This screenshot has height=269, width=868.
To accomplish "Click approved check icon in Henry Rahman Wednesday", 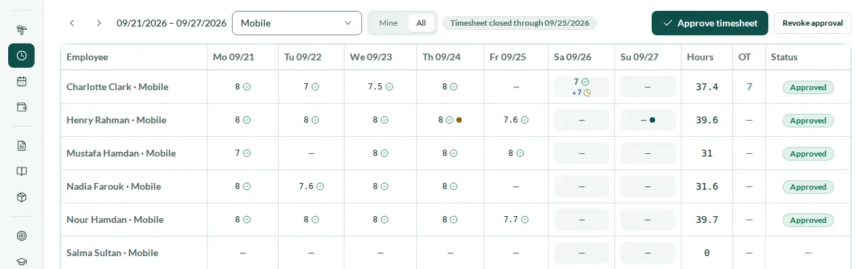I will point(384,120).
